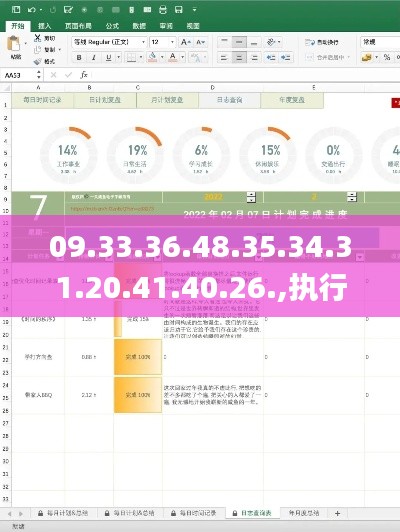Click the Undo arrow icon

pyautogui.click(x=32, y=10)
